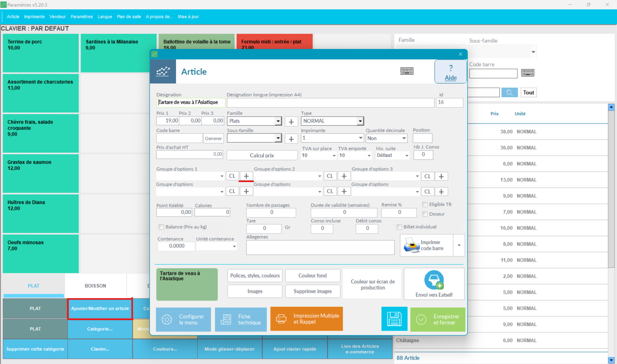The image size is (617, 364).
Task: Click the article list scrollbar down arrow
Action: [x=611, y=360]
